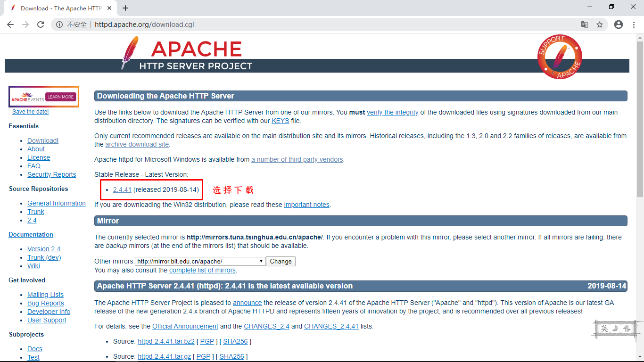The width and height of the screenshot is (644, 362).
Task: Download httpd-2.4.41.tar.bz2 source
Action: tap(166, 341)
